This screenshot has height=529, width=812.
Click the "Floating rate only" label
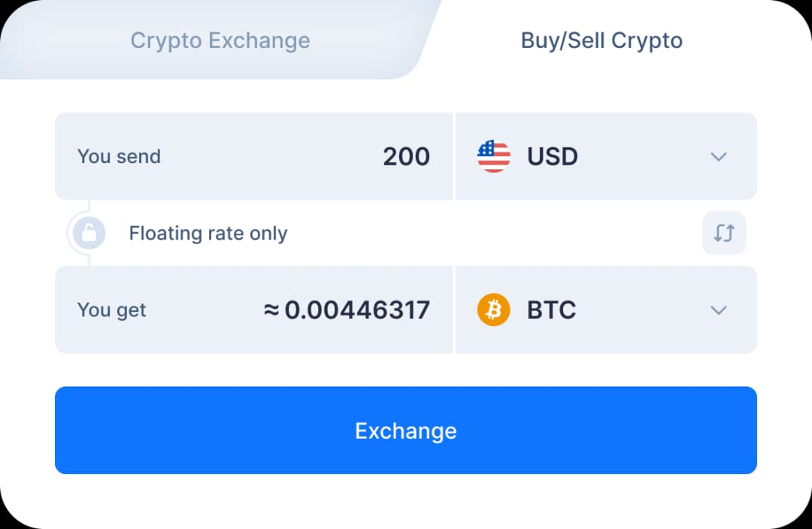click(208, 233)
